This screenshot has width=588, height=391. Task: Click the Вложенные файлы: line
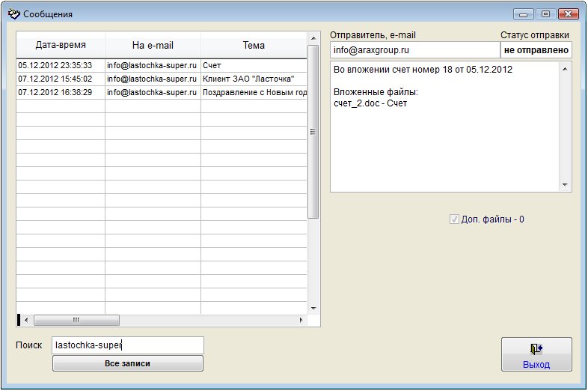[376, 92]
